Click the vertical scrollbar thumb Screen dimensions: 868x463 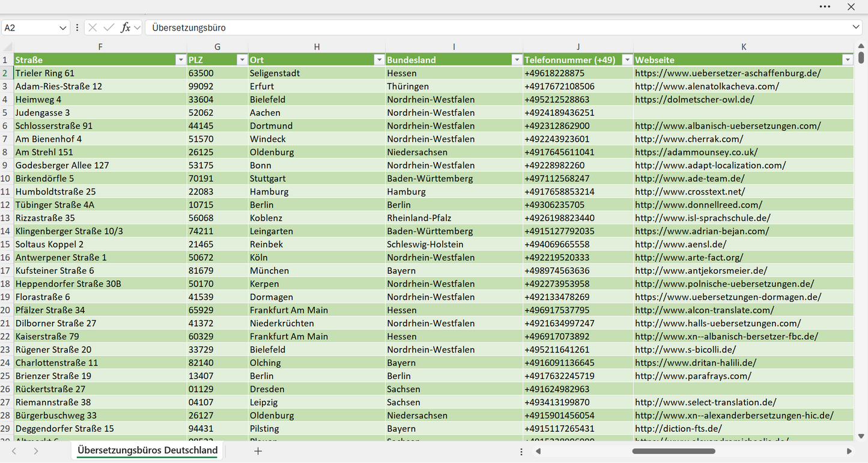[861, 58]
